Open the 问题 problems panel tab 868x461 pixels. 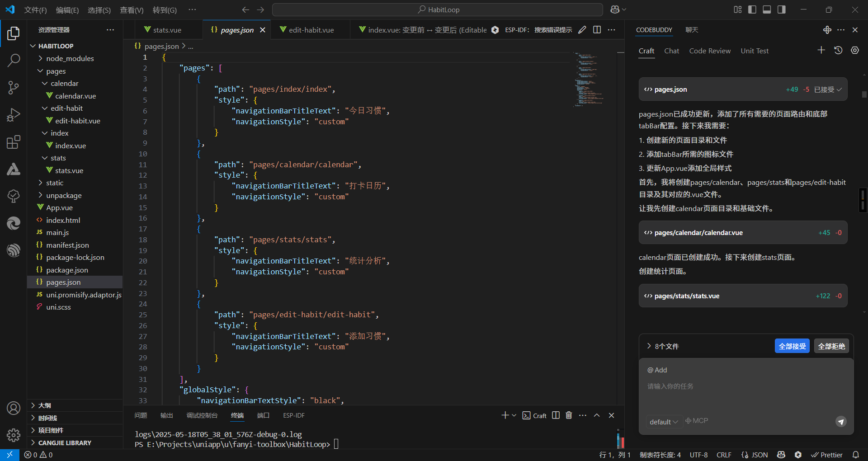point(141,415)
